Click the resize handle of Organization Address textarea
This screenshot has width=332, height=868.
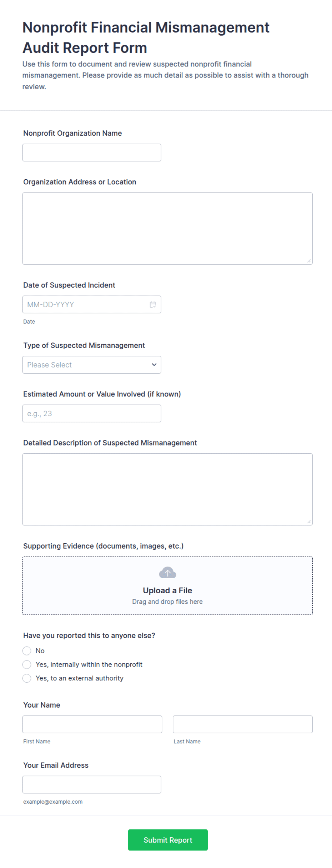click(x=309, y=261)
